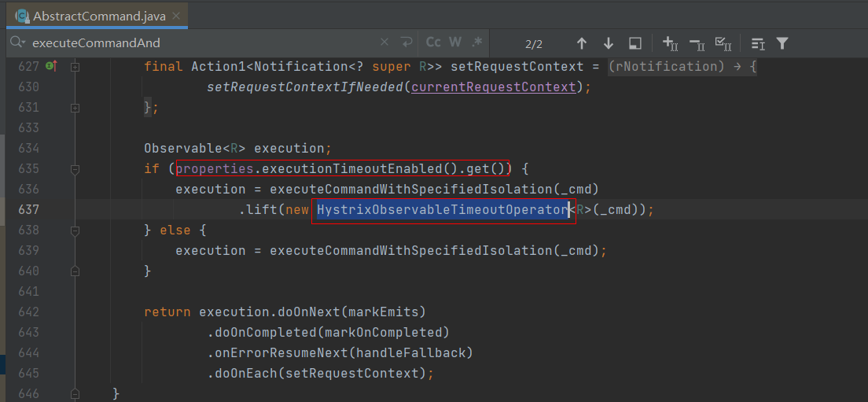
Task: Toggle Match Case (Cc) option
Action: pos(433,42)
